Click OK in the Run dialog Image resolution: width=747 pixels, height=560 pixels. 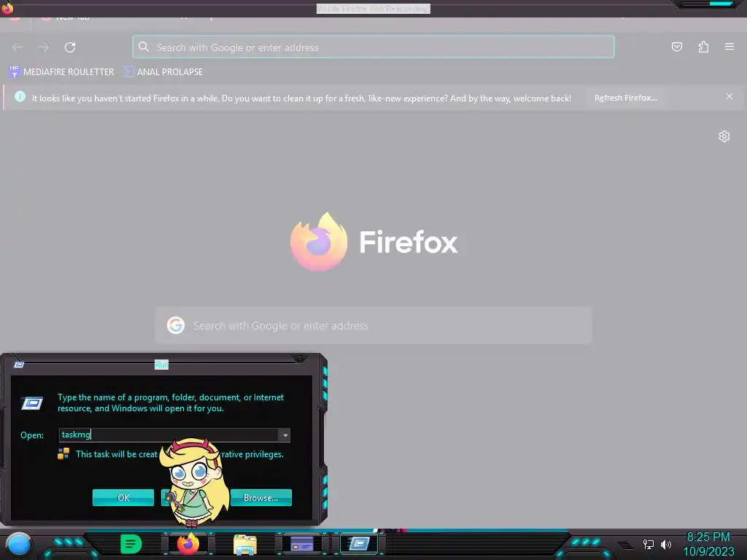[123, 497]
